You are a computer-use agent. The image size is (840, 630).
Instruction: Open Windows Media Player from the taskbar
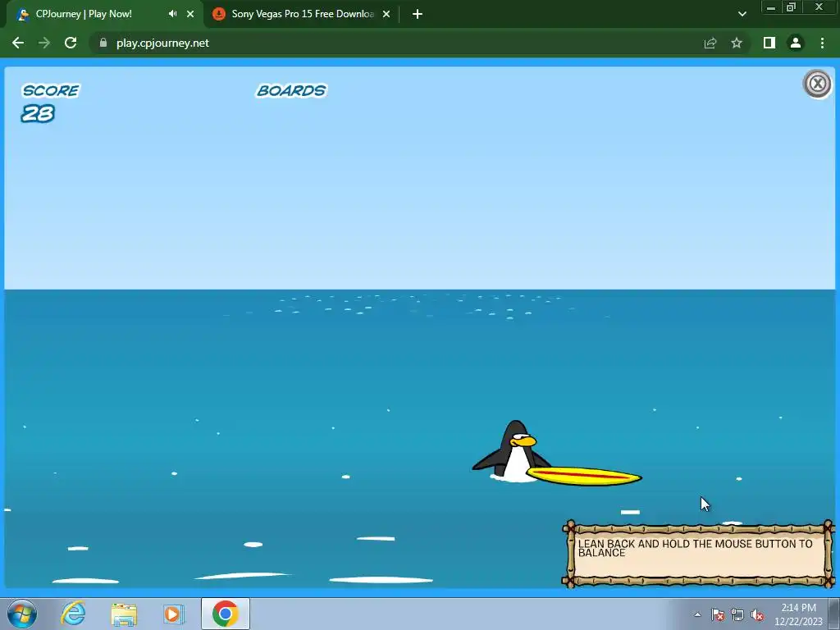coord(173,614)
